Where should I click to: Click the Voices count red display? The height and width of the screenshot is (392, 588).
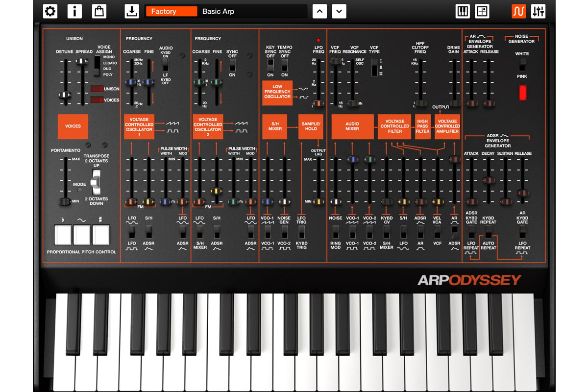97,100
